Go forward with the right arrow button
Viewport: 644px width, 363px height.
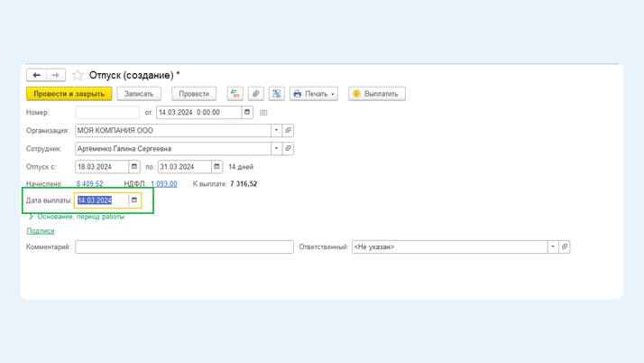click(x=55, y=75)
